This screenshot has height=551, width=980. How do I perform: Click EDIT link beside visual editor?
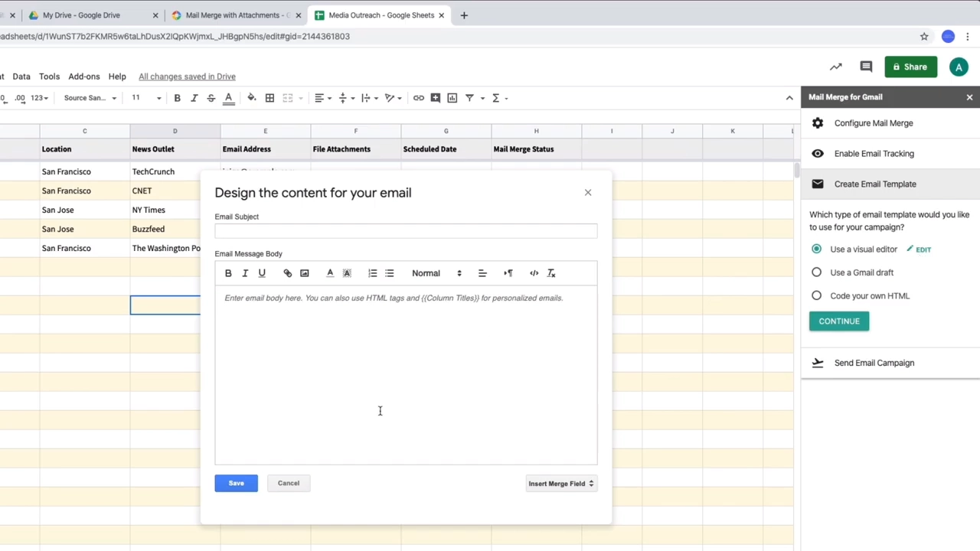tap(919, 249)
